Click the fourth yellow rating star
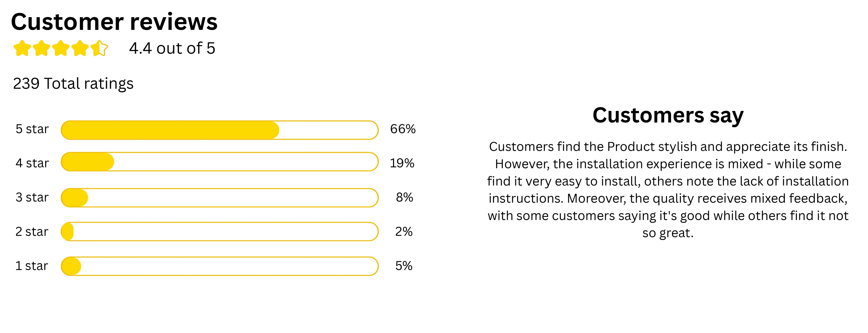This screenshot has height=333, width=868. tap(80, 49)
